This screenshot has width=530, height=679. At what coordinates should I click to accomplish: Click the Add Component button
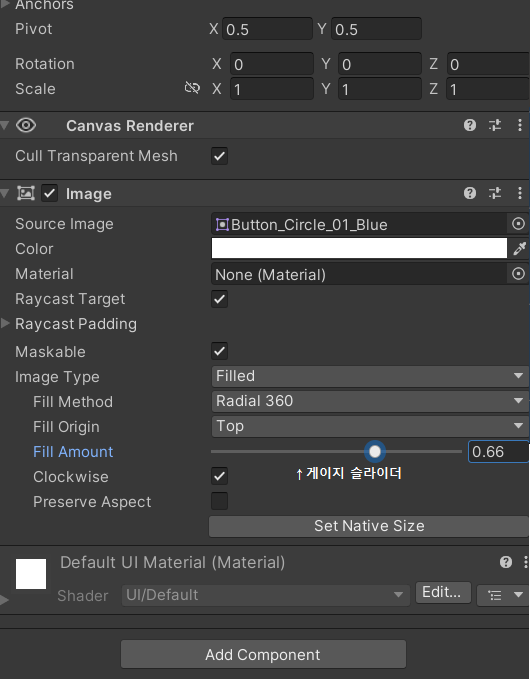click(x=263, y=654)
